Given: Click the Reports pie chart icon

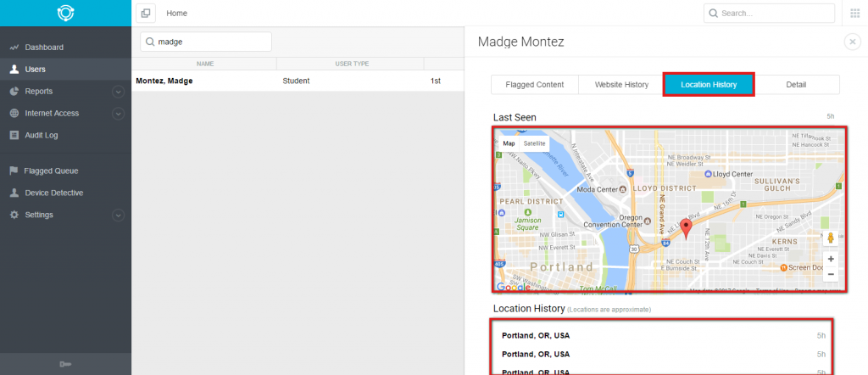Looking at the screenshot, I should [14, 92].
